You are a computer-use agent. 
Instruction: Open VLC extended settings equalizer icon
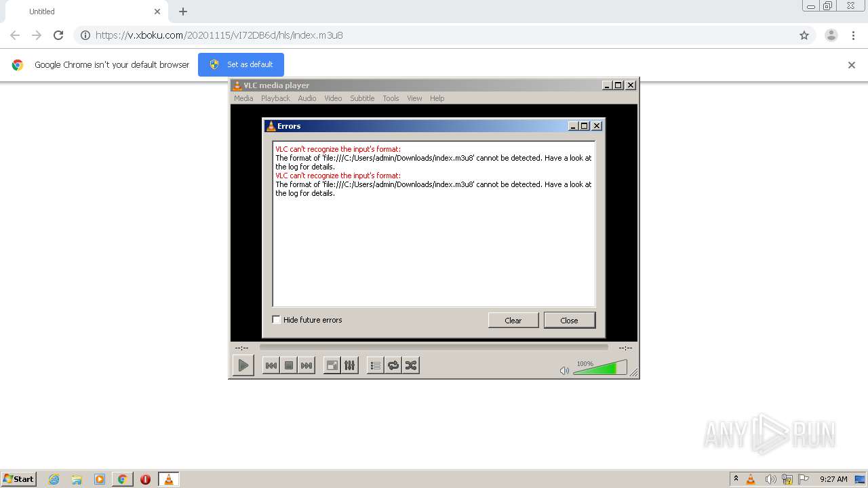pyautogui.click(x=350, y=365)
